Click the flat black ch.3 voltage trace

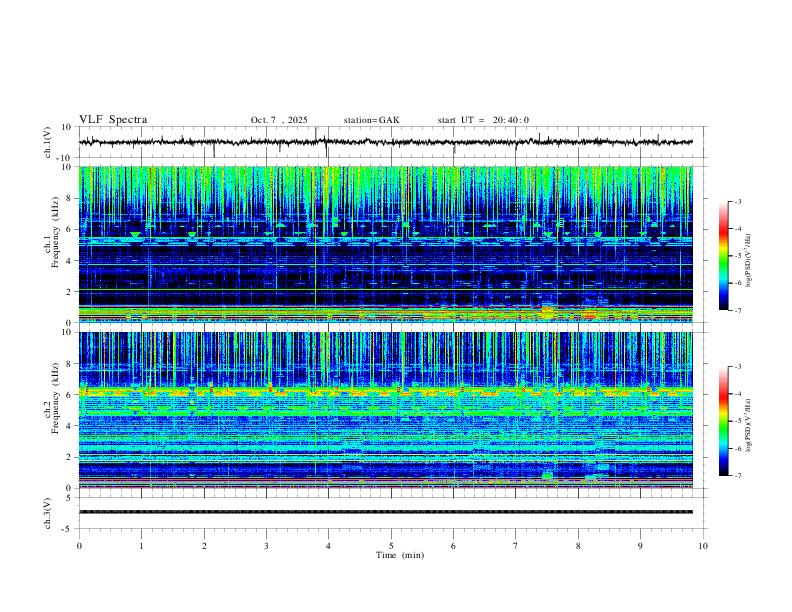point(385,512)
